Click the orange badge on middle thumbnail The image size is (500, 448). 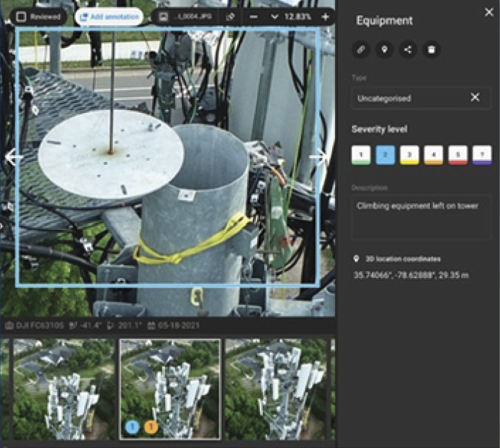151,427
